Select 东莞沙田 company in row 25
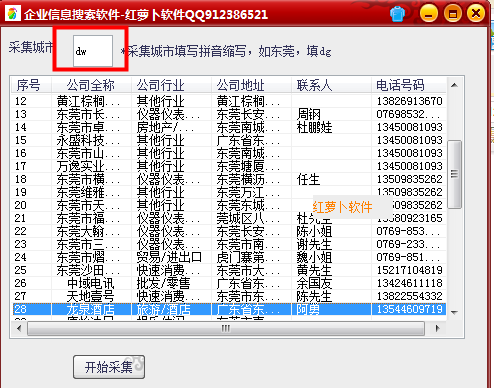The width and height of the screenshot is (494, 388). (x=88, y=270)
